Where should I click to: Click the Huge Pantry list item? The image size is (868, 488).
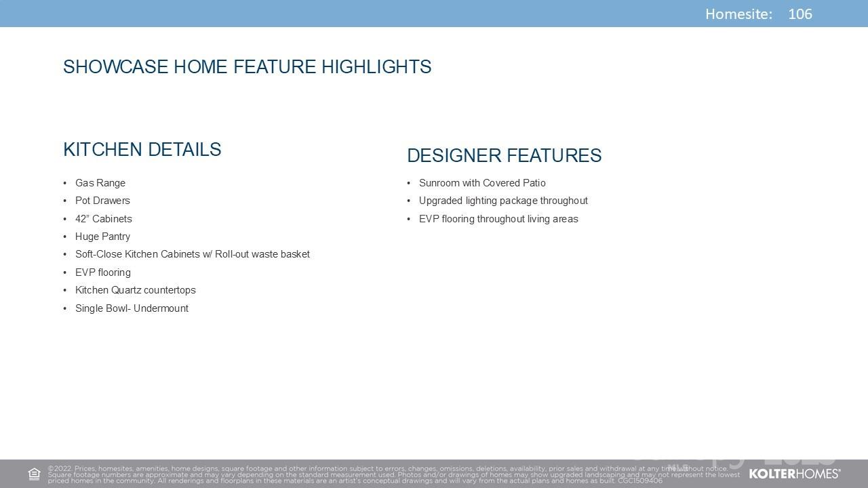point(102,237)
